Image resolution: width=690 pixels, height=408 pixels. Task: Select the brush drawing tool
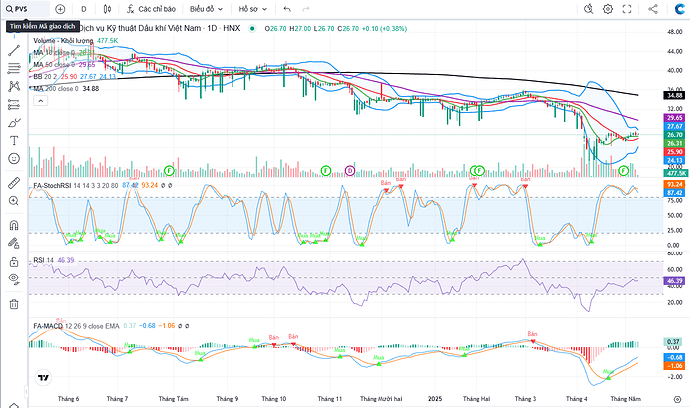click(14, 122)
